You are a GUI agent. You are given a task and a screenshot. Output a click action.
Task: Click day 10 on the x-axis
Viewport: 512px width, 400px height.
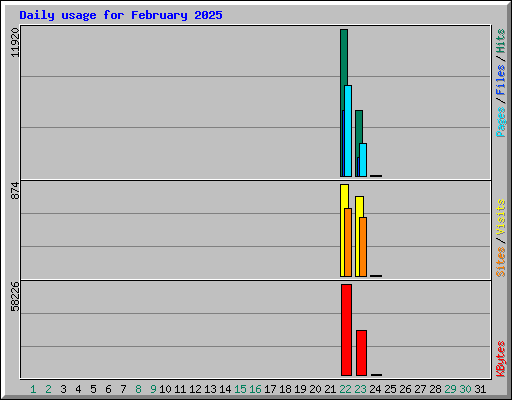tap(165, 389)
